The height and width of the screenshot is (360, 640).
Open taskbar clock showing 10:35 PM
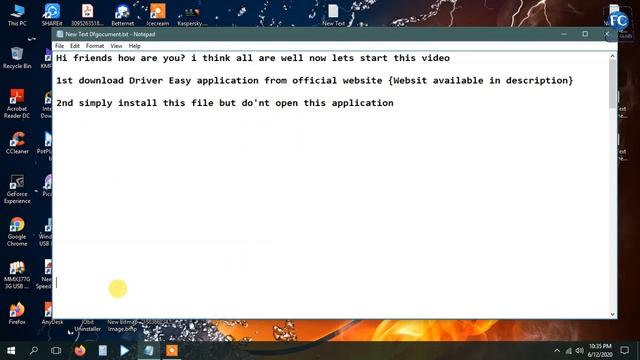click(600, 351)
